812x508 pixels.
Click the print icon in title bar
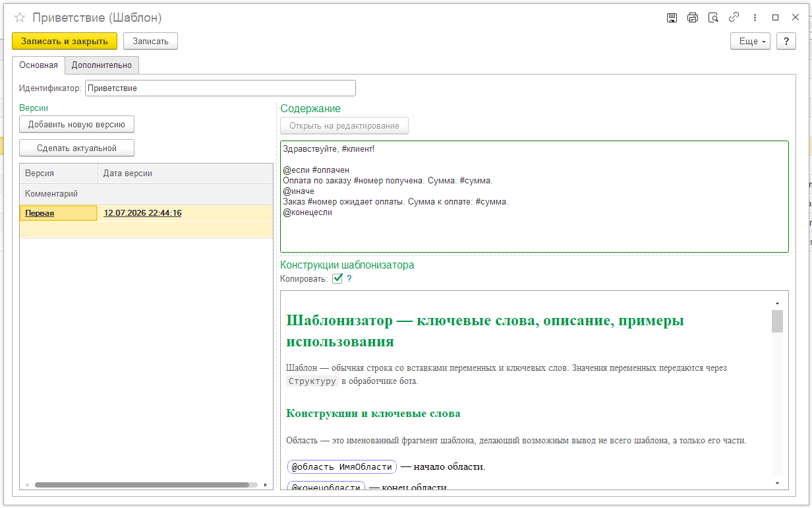click(x=692, y=18)
